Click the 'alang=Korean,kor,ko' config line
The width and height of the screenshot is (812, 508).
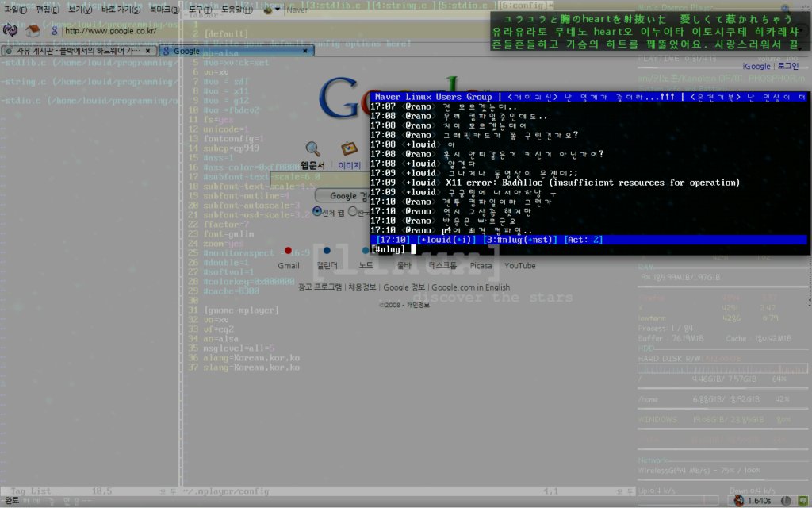coord(251,358)
